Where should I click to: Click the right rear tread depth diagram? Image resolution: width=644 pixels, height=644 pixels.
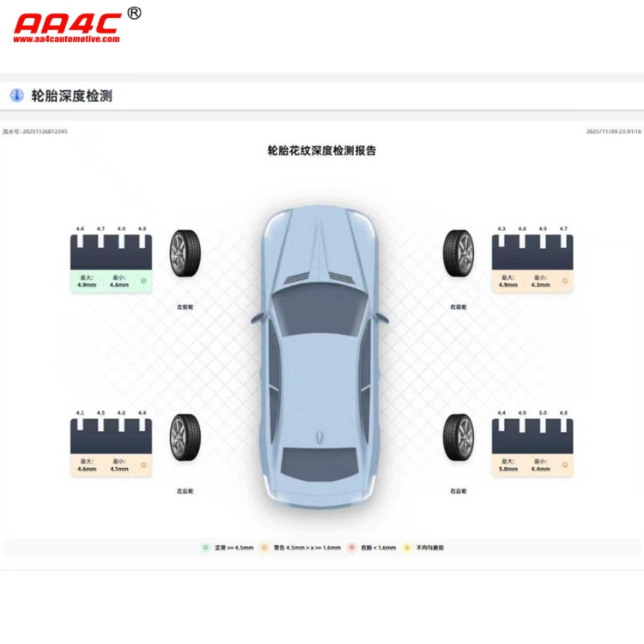(x=532, y=436)
